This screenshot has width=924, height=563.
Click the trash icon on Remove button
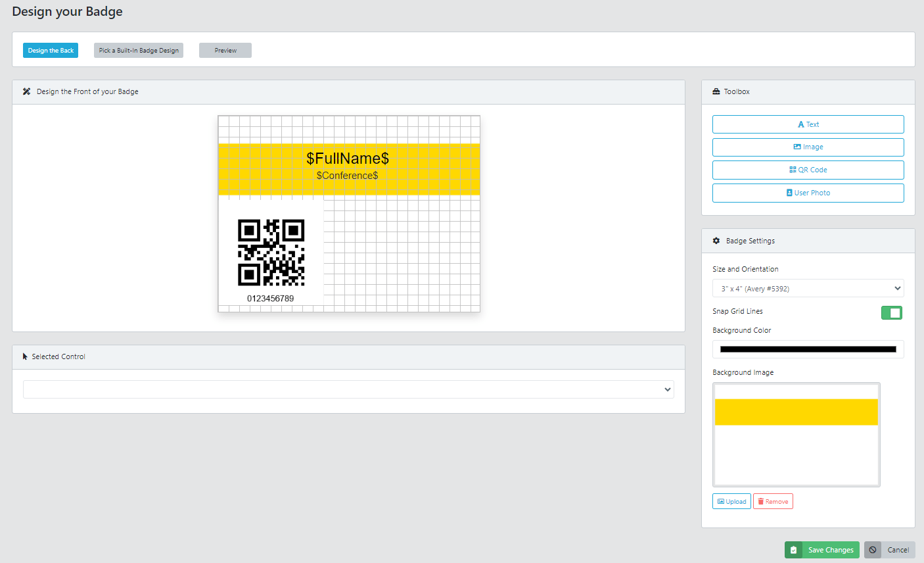(761, 502)
